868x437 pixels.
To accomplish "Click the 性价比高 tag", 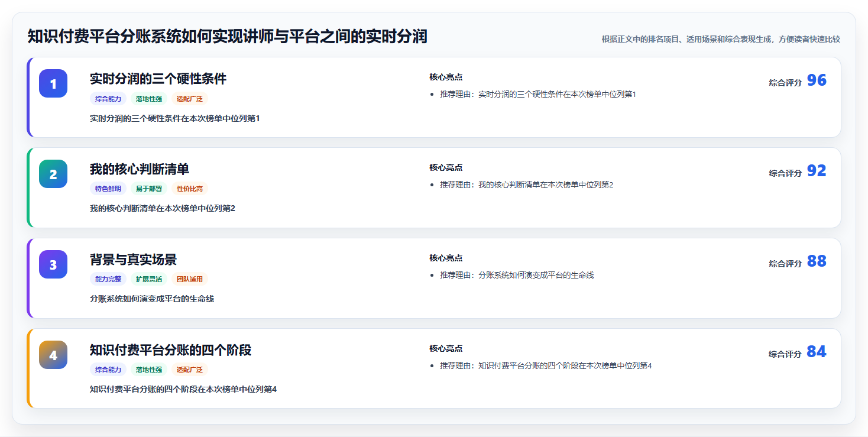I will [x=190, y=189].
